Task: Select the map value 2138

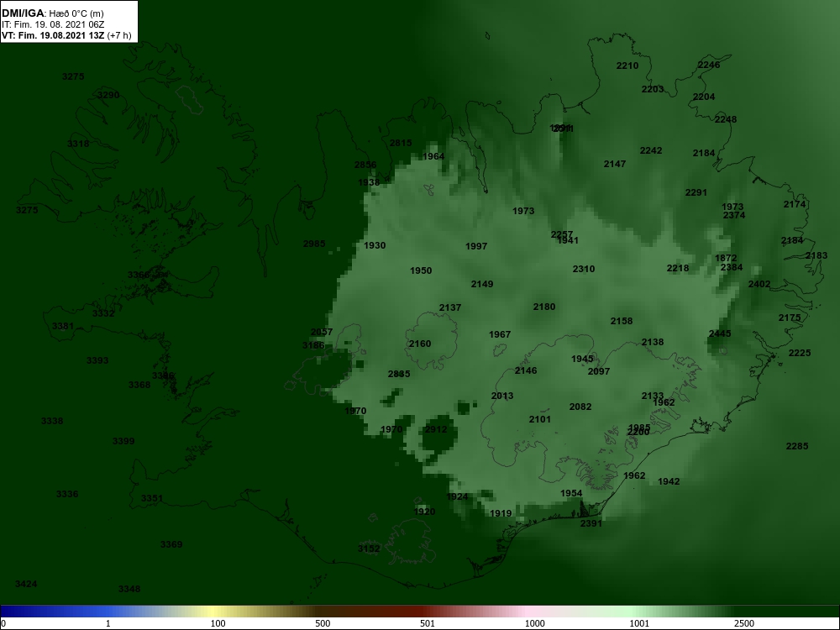Action: 653,342
